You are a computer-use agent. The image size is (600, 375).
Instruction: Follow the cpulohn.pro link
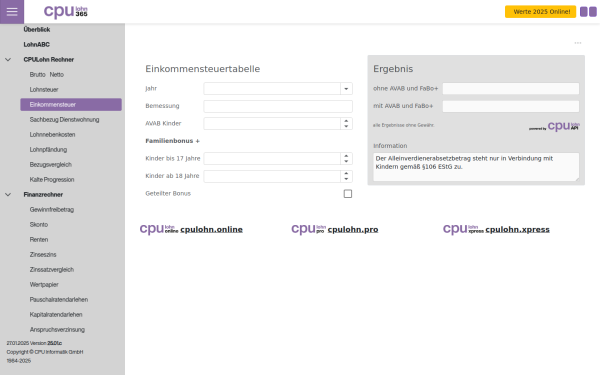(353, 230)
